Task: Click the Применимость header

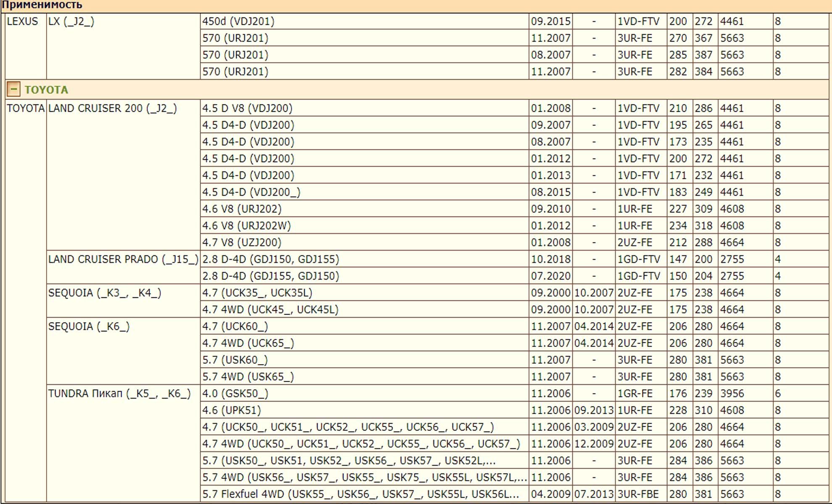Action: tap(41, 5)
